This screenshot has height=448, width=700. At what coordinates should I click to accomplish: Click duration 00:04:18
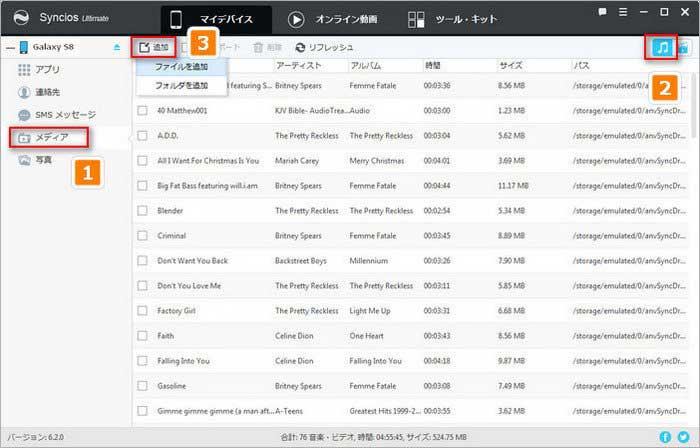(x=437, y=361)
